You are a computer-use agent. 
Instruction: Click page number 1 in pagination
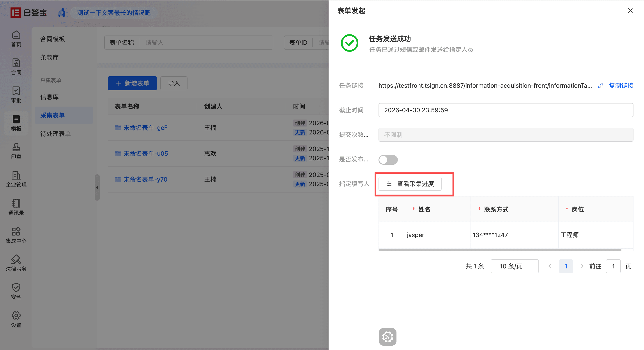566,266
